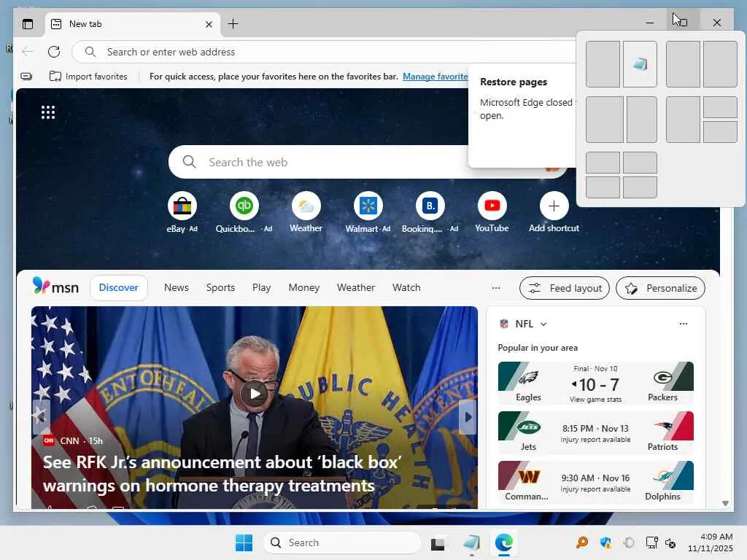Screen dimensions: 747x560
Task: Snap window to bottom-right quadrant in four-grid layout
Action: [x=640, y=187]
